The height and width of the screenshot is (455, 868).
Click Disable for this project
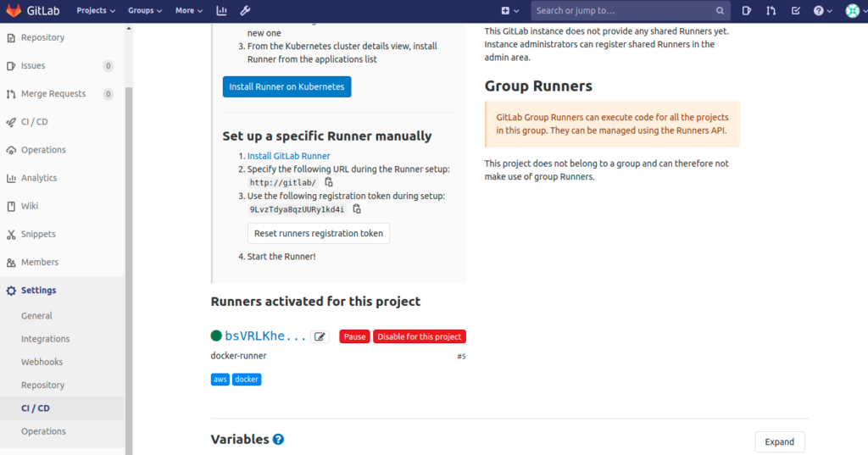pyautogui.click(x=419, y=336)
